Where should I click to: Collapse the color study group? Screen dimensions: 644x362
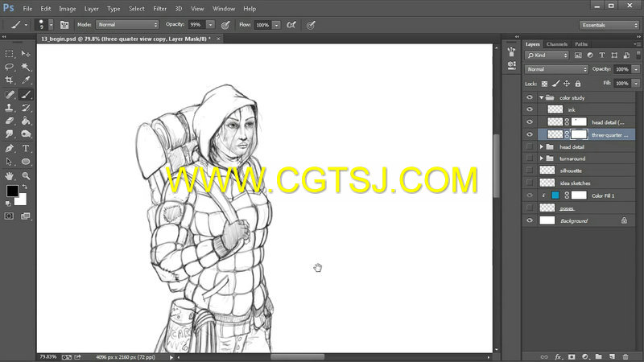541,97
